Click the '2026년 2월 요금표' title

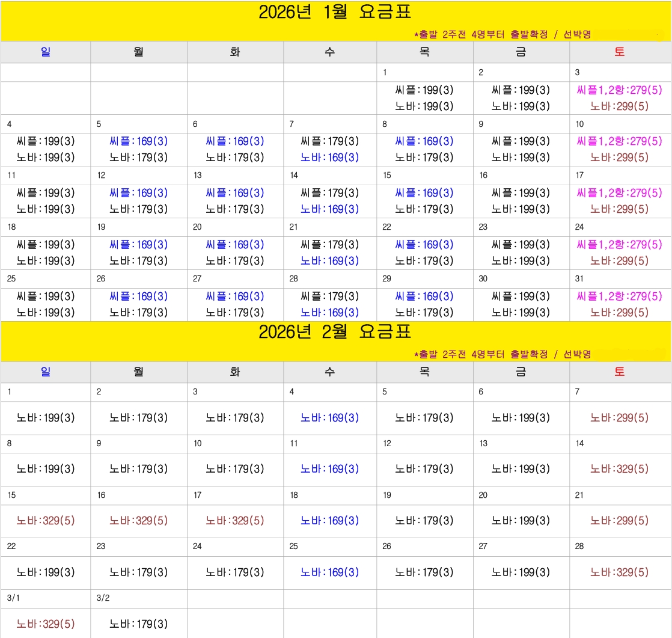tap(335, 332)
